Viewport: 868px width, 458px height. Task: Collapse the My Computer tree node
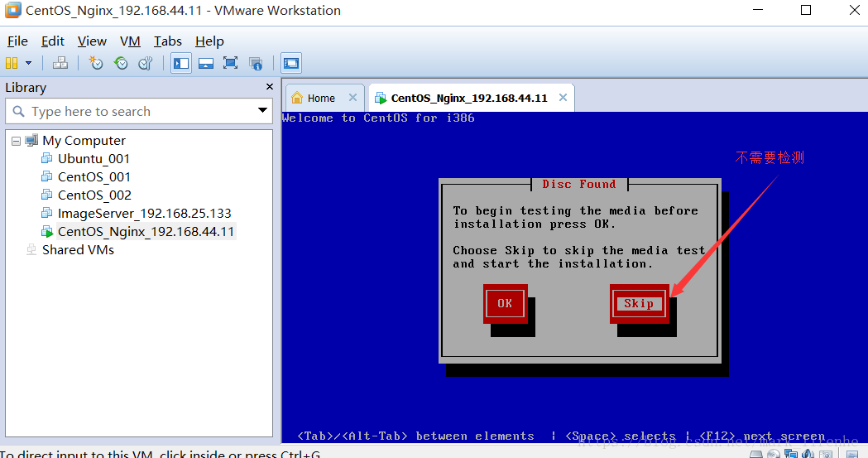16,141
